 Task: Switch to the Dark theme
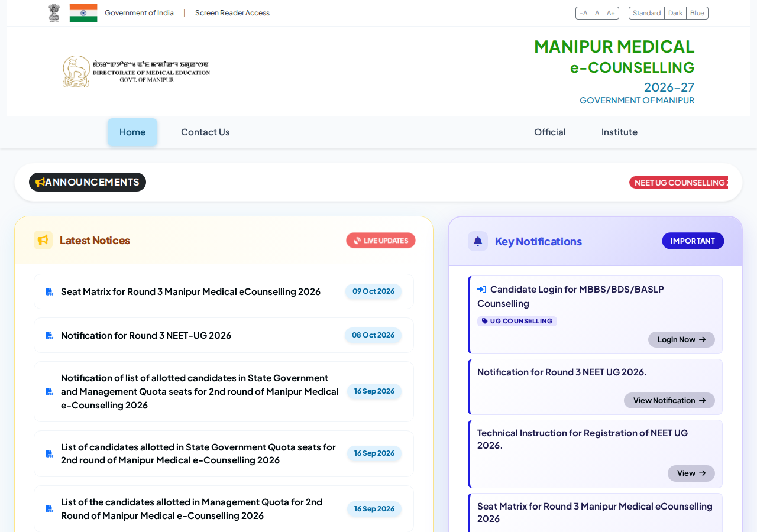click(x=675, y=13)
